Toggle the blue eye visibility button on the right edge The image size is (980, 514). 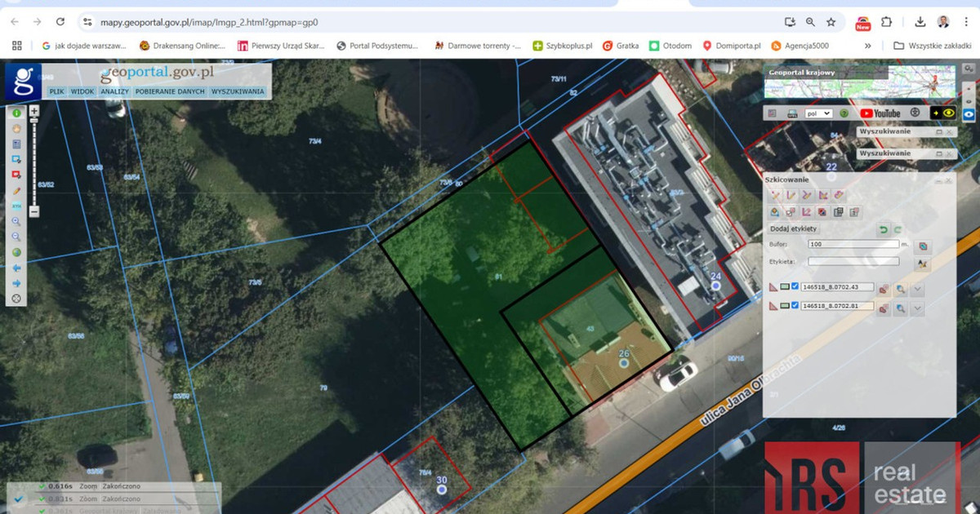968,113
